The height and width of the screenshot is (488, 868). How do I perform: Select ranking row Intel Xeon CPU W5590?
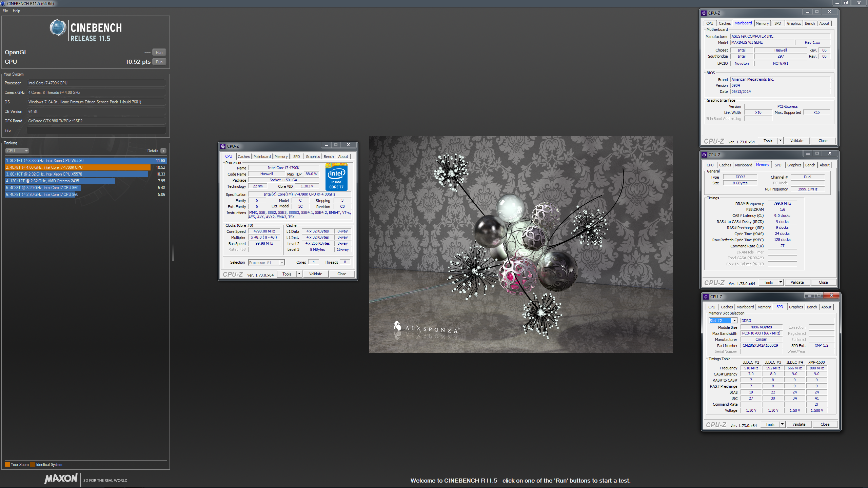click(x=85, y=161)
